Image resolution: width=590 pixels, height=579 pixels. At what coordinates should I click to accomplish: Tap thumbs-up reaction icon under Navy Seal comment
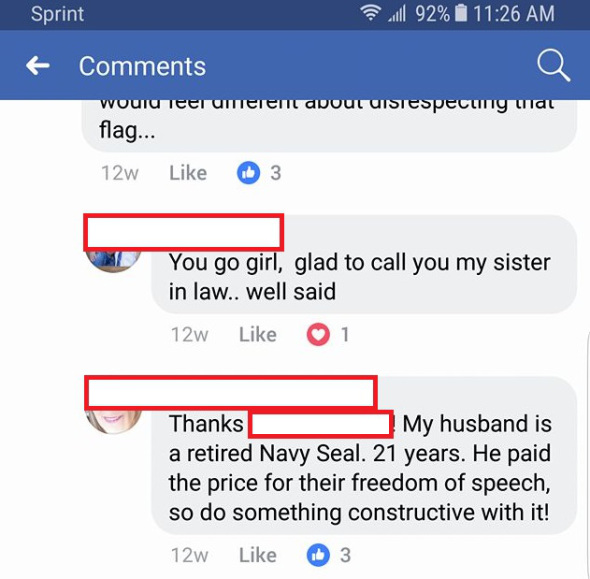click(318, 555)
